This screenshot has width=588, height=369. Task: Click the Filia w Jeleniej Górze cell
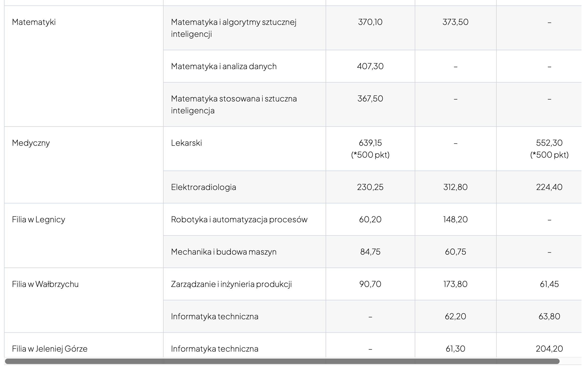pos(50,349)
